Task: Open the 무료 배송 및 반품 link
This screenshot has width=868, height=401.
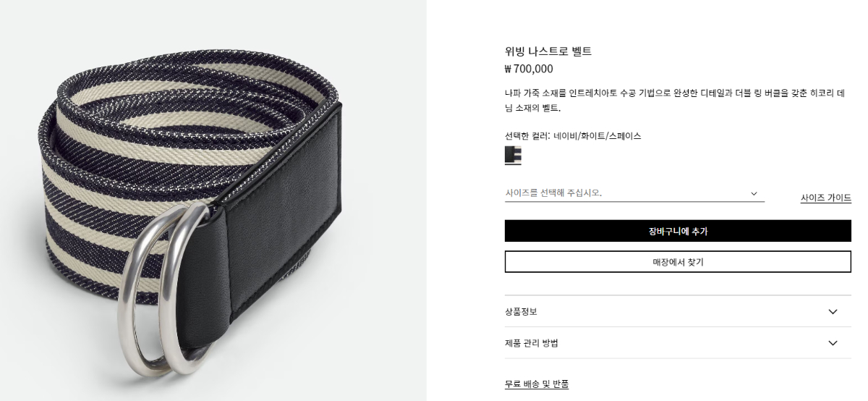Action: [x=537, y=384]
